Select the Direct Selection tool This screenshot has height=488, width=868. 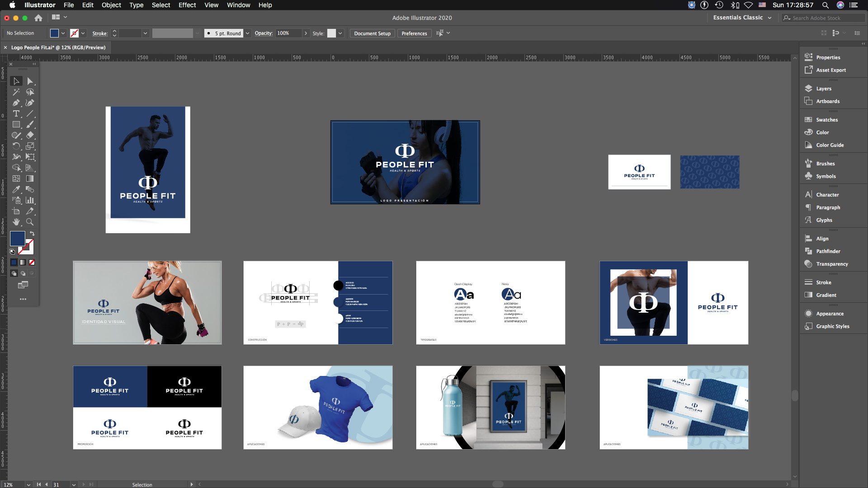click(x=30, y=81)
